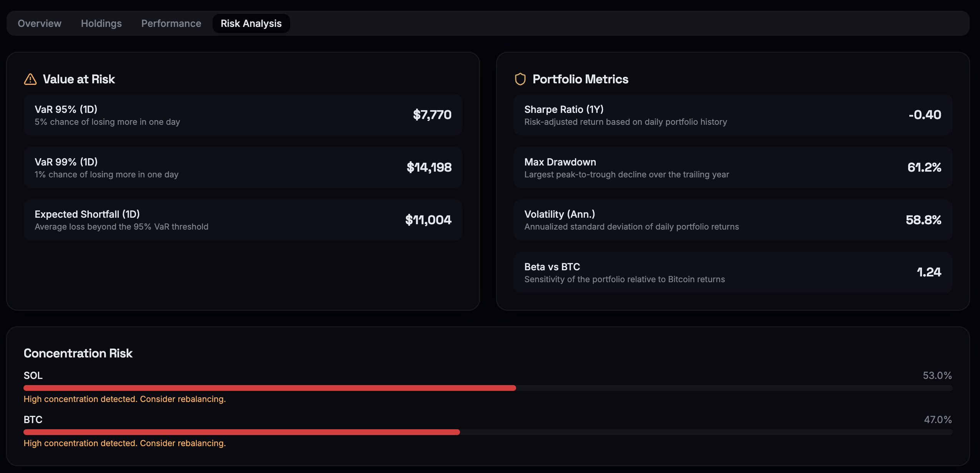The image size is (980, 473).
Task: Click the Volatility (Ann.) metric card
Action: [732, 220]
